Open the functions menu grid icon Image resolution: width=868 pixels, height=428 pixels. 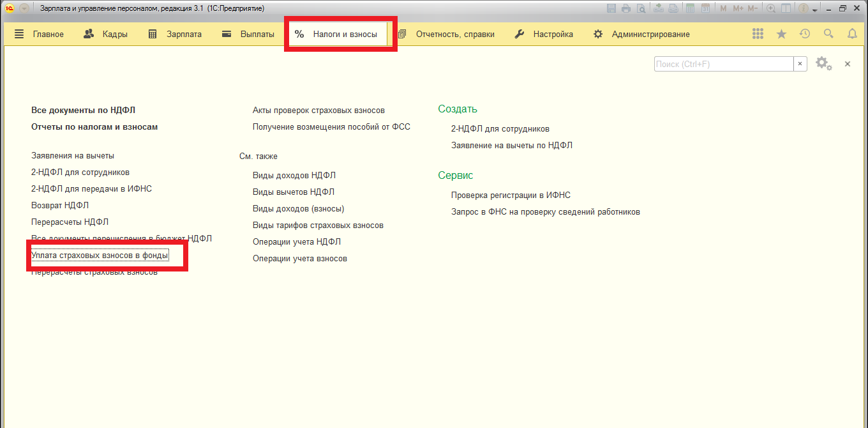(758, 34)
